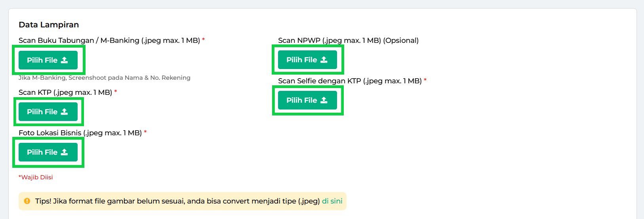Click the red "*Wajib Diisi" note

(x=36, y=177)
